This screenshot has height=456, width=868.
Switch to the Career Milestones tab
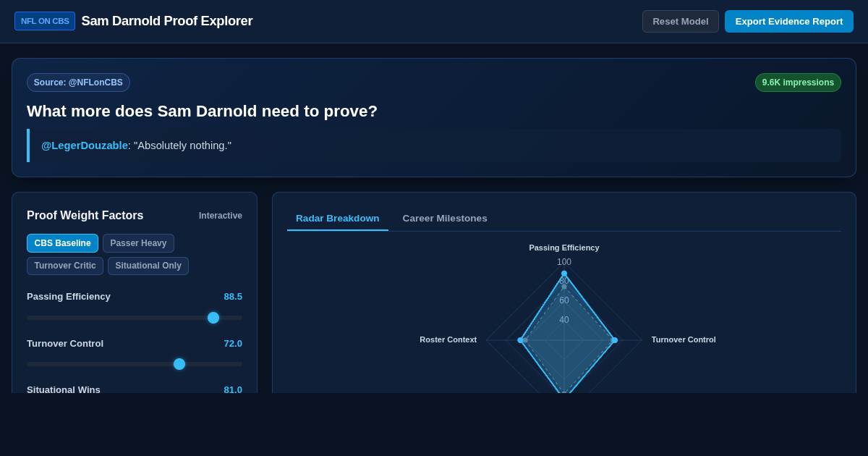pos(445,219)
